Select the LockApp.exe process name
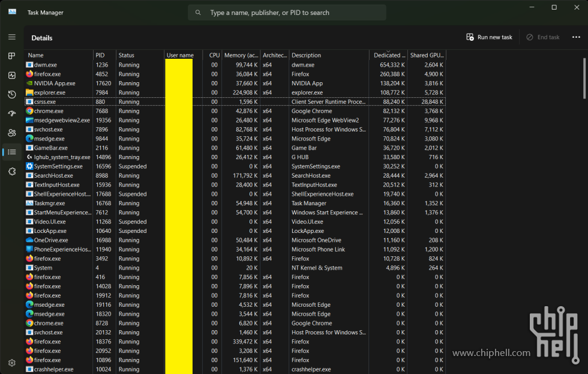Screen dimensions: 588x374 coord(50,231)
